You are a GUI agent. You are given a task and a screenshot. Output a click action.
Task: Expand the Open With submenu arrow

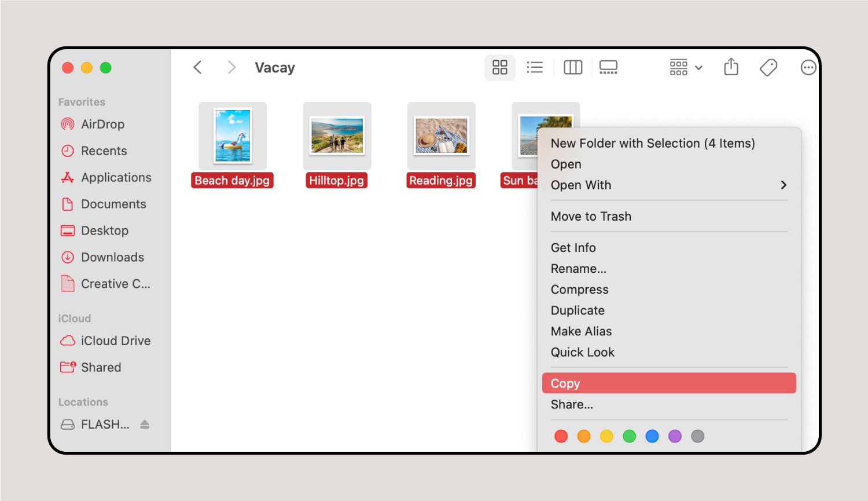784,185
